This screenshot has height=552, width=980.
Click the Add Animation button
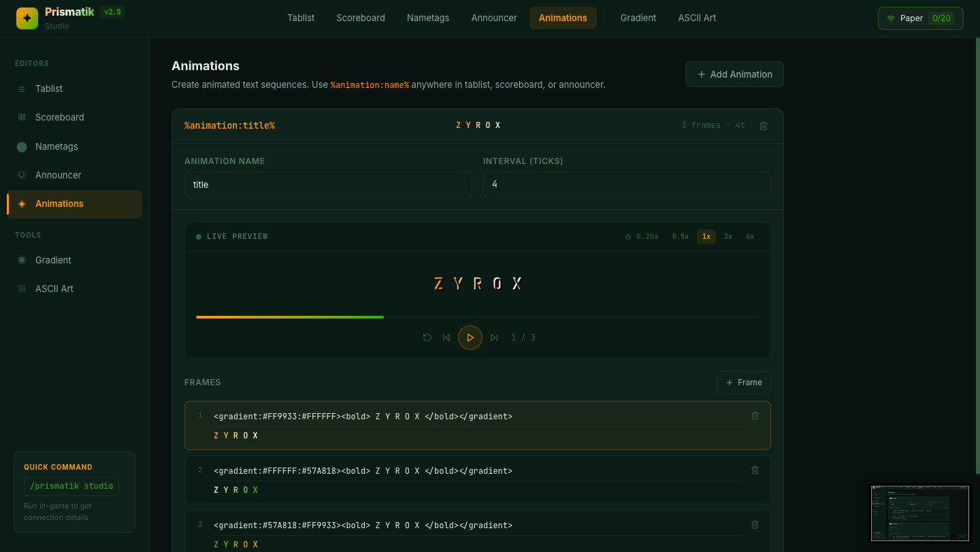(734, 74)
